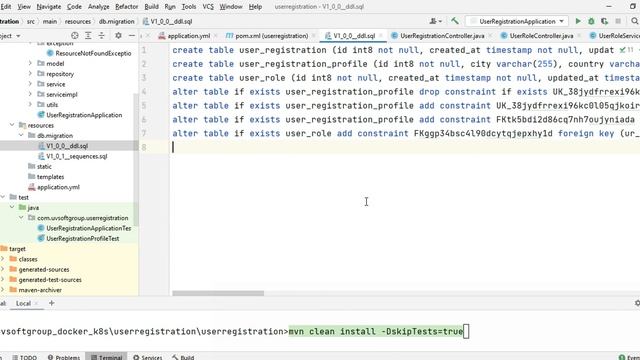Open UserRegistrationApplication run configuration dropdown
Viewport: 640px width, 360px height.
[x=518, y=21]
